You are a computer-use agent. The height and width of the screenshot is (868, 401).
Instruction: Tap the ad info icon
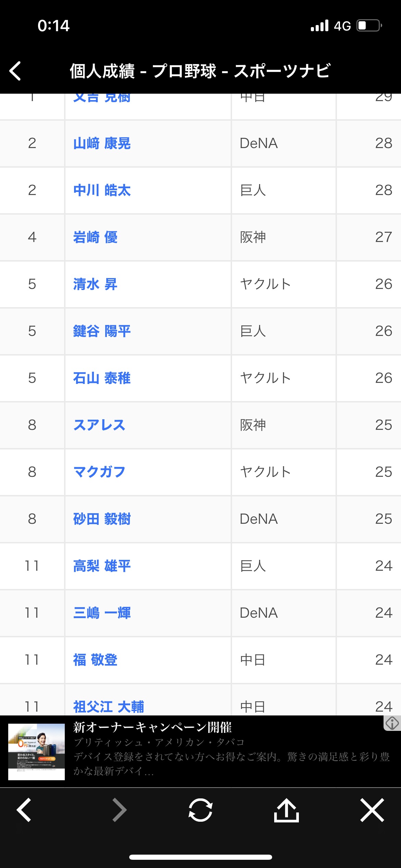point(392,723)
